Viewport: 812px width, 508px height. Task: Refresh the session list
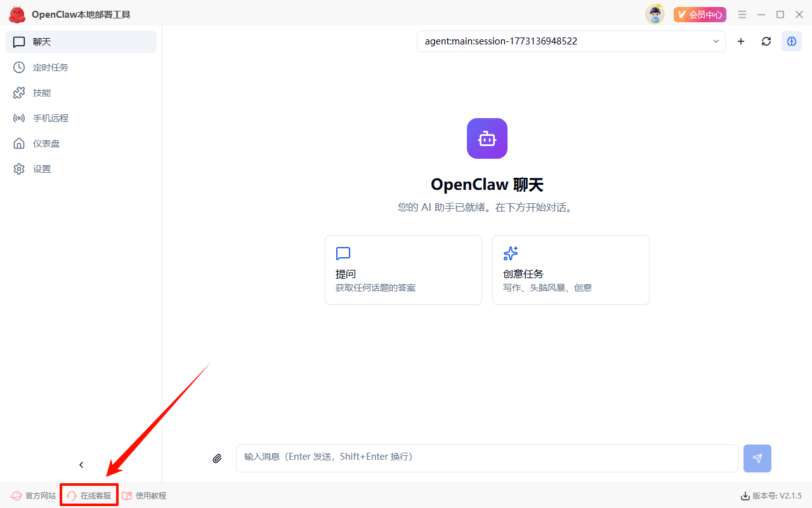coord(766,41)
